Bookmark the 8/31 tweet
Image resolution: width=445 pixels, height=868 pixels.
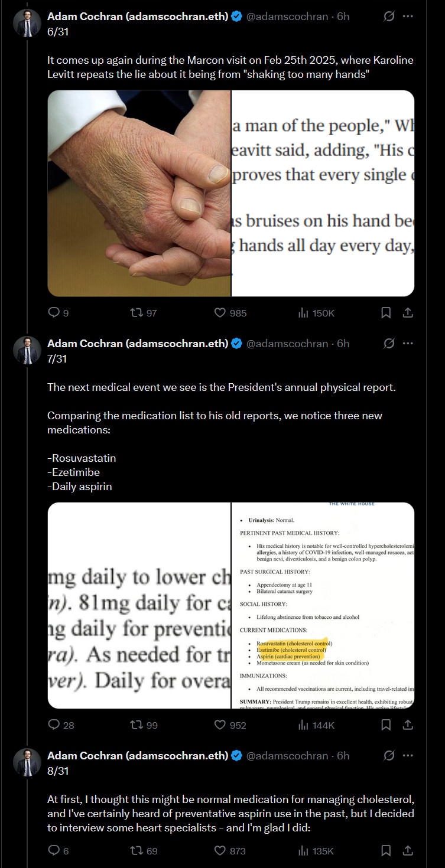(x=386, y=850)
